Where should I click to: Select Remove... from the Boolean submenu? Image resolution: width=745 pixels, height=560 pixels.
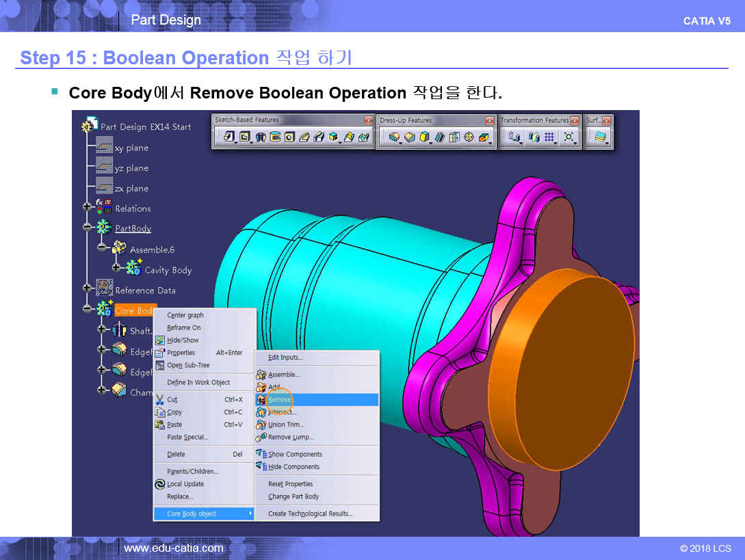[x=280, y=399]
